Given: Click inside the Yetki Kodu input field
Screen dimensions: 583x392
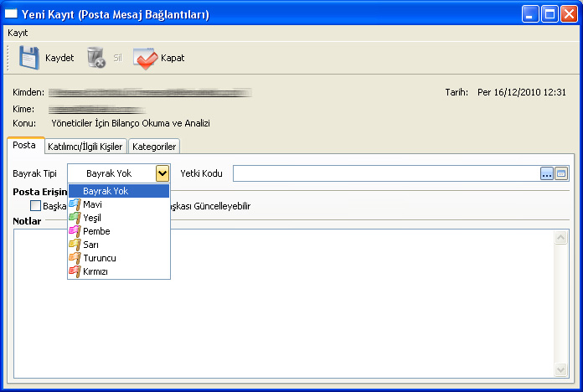Looking at the screenshot, I should (385, 173).
